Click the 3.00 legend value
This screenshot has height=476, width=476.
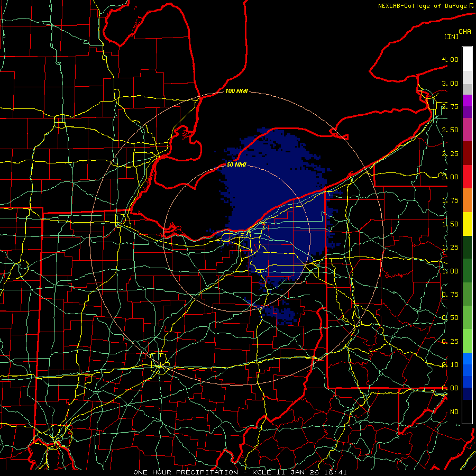(x=450, y=83)
